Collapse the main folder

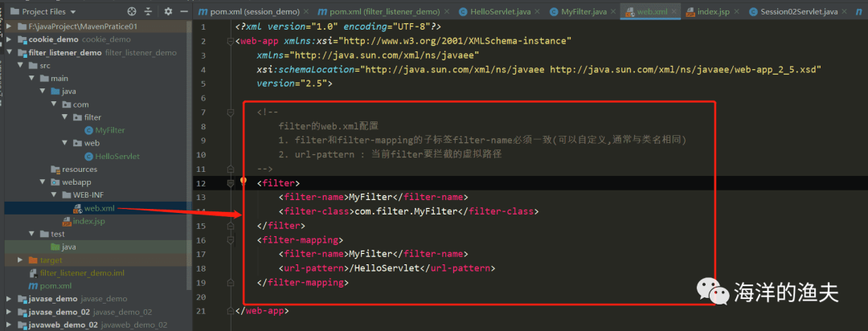[x=31, y=79]
